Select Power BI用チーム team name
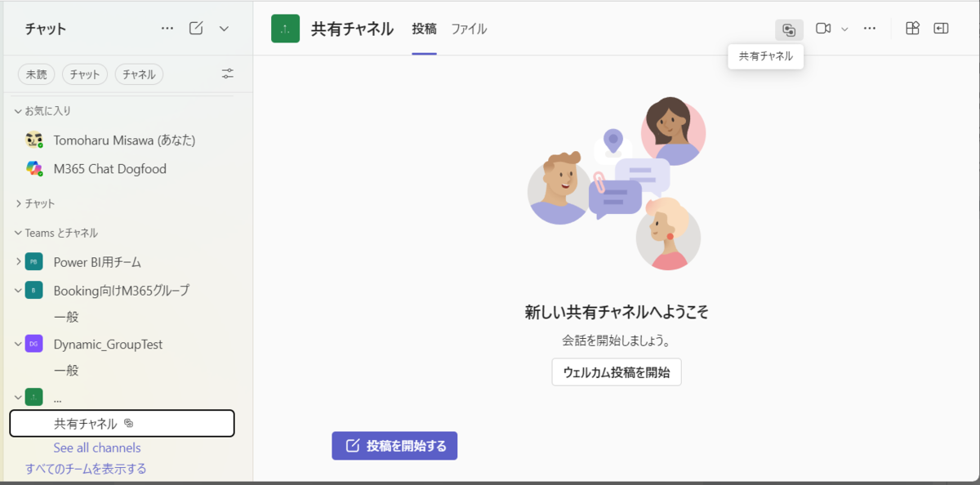The height and width of the screenshot is (485, 980). click(97, 262)
